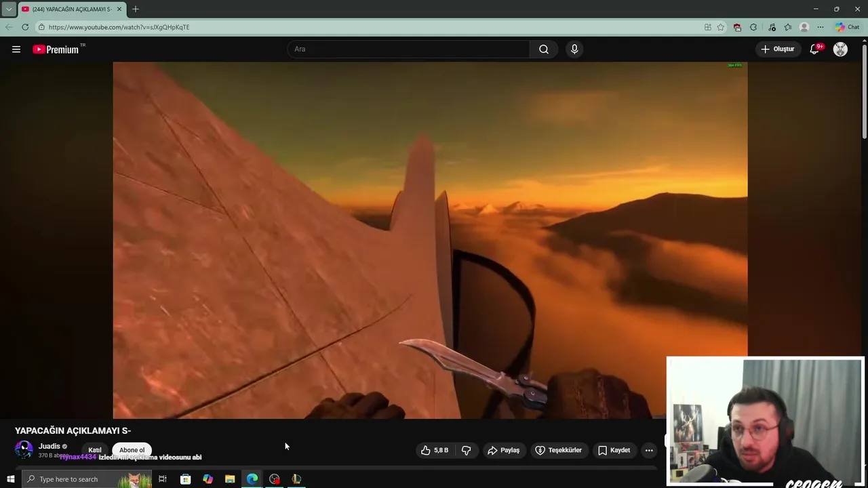This screenshot has height=488, width=868.
Task: Open the media control music icon
Action: tap(772, 27)
